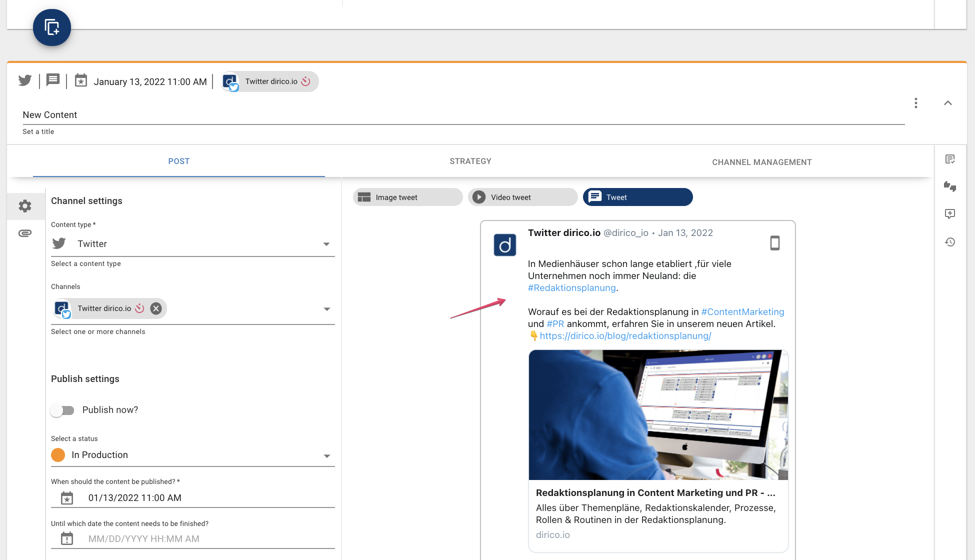
Task: Open the attachments paperclip in sidebar
Action: [25, 233]
